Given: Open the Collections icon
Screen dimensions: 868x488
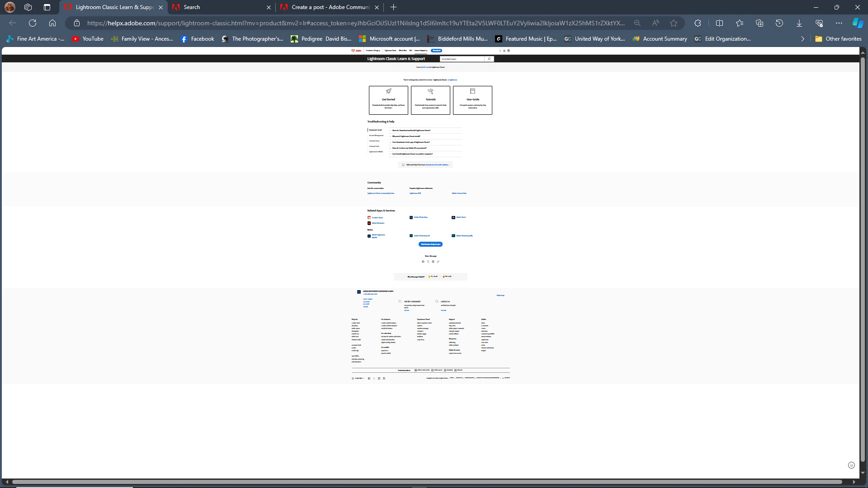Looking at the screenshot, I should tap(759, 23).
